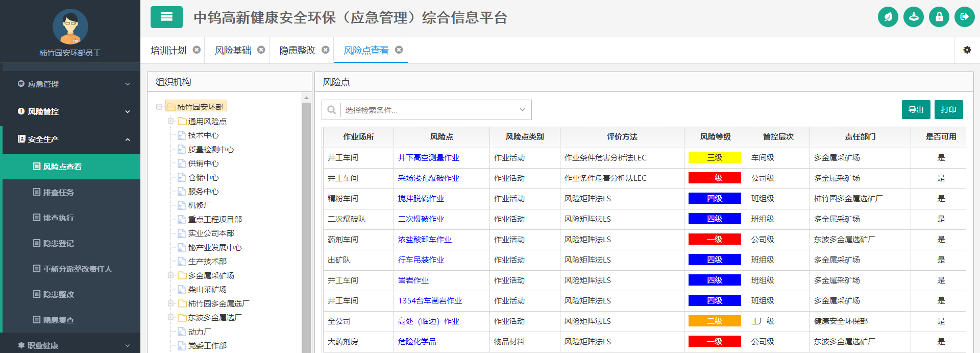Open tab settings with the gear icon
Image resolution: width=980 pixels, height=353 pixels.
click(x=967, y=50)
